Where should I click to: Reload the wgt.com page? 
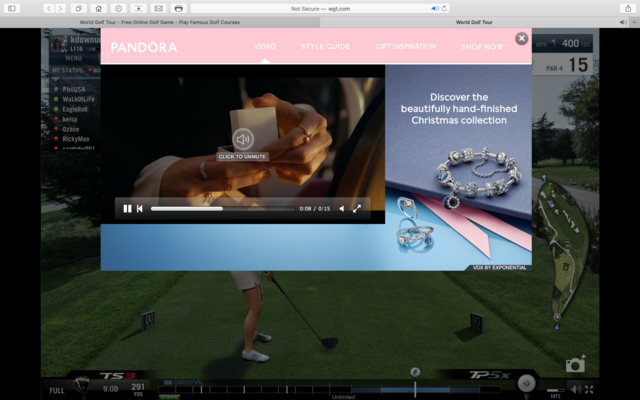click(x=444, y=9)
